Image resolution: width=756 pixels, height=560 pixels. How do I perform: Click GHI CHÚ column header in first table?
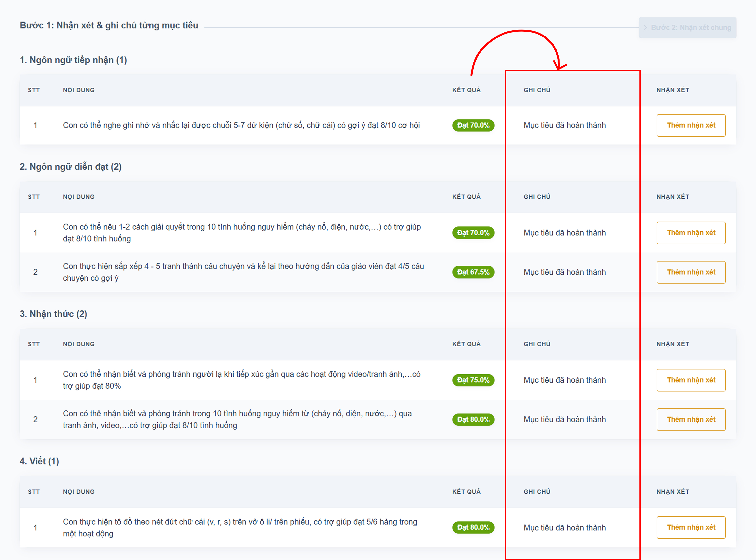537,90
